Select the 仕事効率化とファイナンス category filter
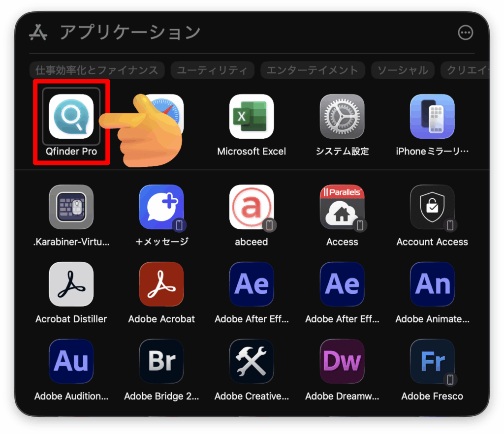 coord(96,70)
